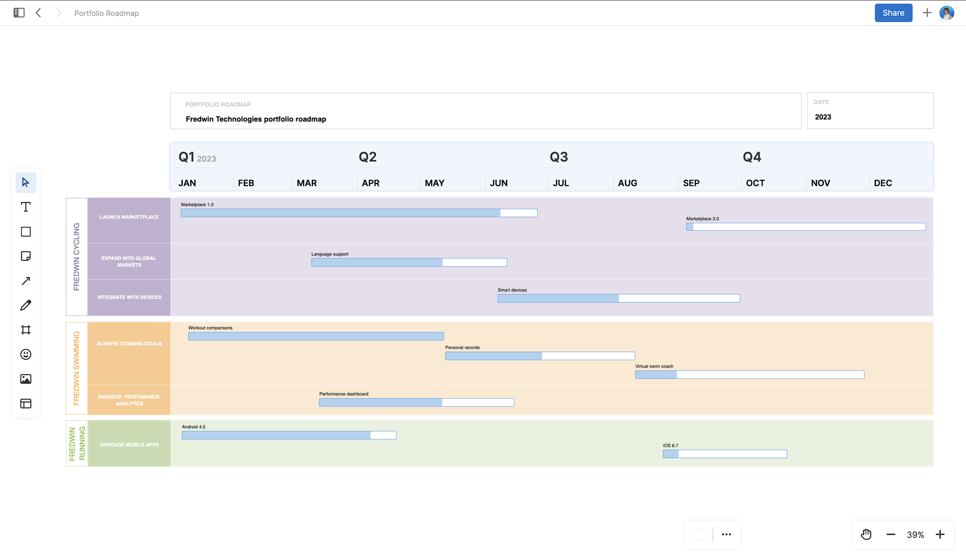Navigate forward with the right chevron

coord(58,13)
